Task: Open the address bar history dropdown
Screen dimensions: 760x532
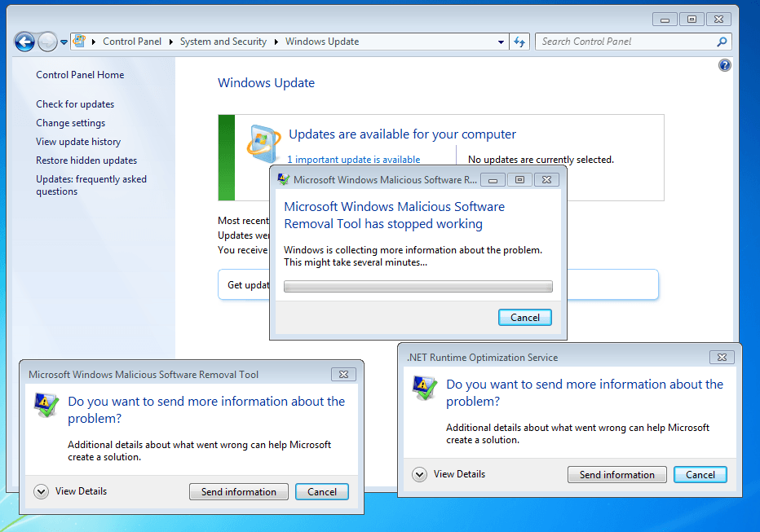Action: click(x=501, y=42)
